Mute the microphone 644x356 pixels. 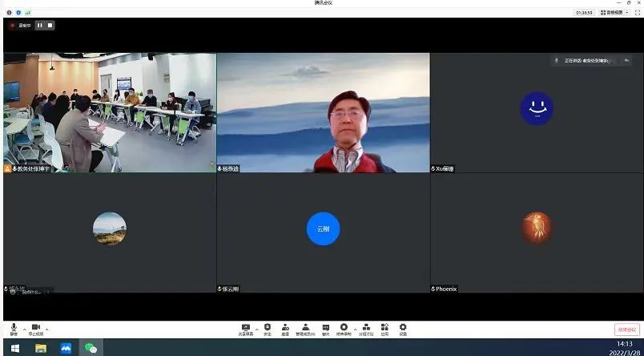pyautogui.click(x=14, y=328)
